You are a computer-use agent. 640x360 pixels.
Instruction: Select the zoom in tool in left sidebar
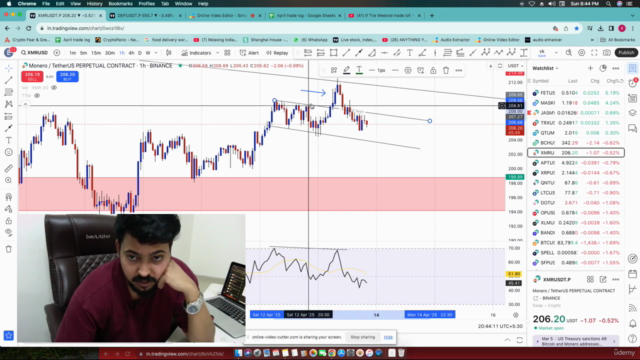[x=9, y=180]
